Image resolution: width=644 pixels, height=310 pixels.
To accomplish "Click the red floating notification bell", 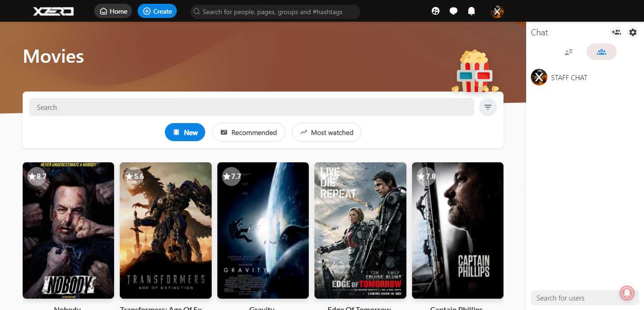I will click(627, 293).
